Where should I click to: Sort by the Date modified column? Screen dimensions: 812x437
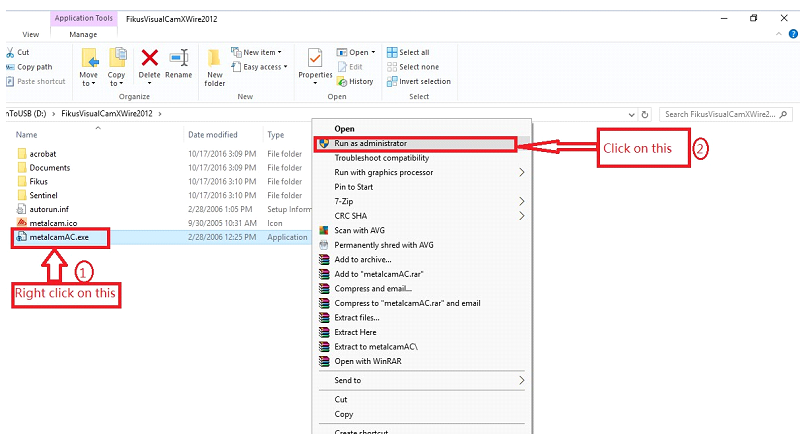point(212,135)
